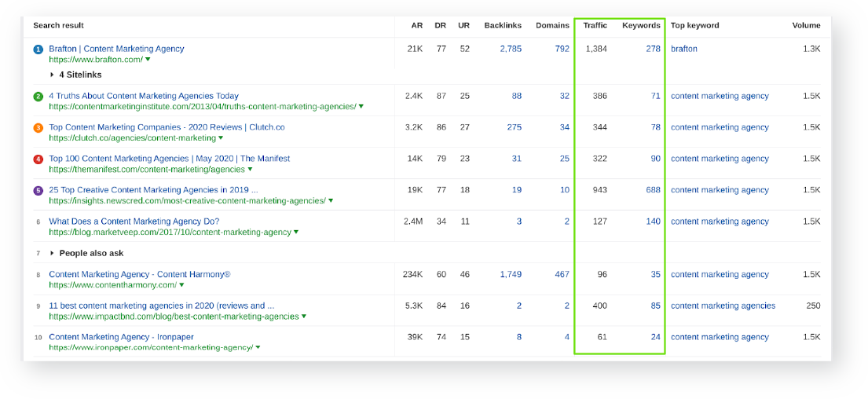Open dropdown arrow next to brafton.com URL
The image size is (868, 399).
[148, 60]
